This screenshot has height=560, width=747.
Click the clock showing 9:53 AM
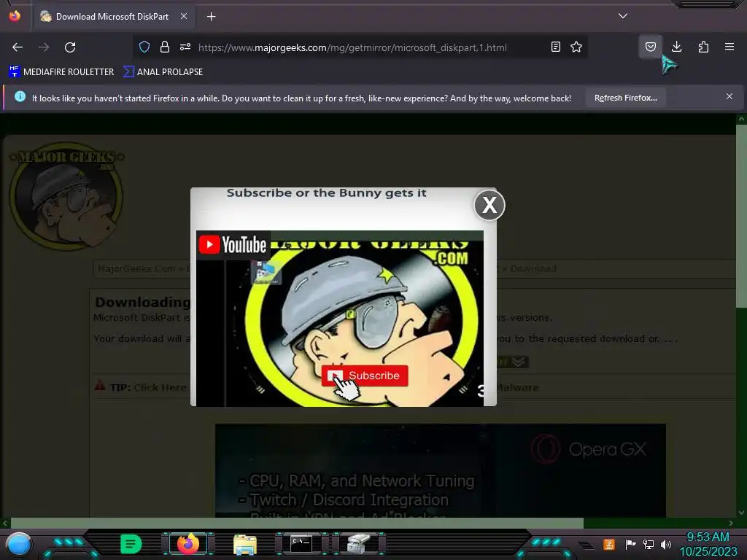(708, 537)
